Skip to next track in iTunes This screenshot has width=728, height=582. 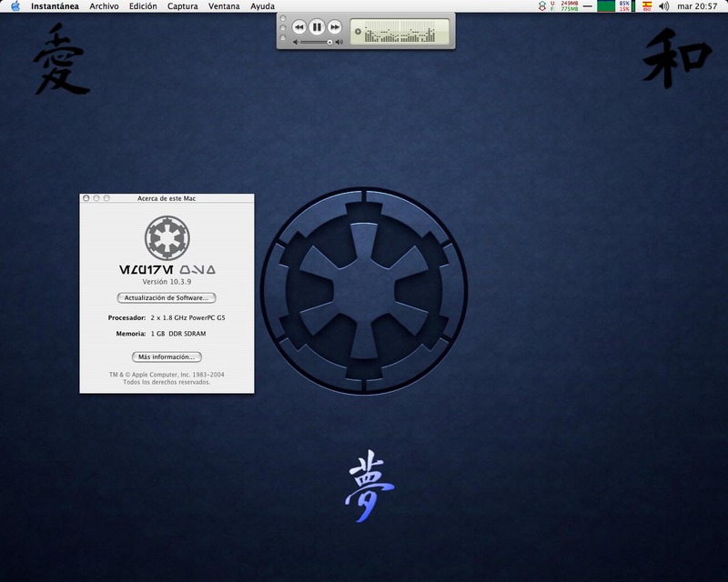pyautogui.click(x=334, y=27)
